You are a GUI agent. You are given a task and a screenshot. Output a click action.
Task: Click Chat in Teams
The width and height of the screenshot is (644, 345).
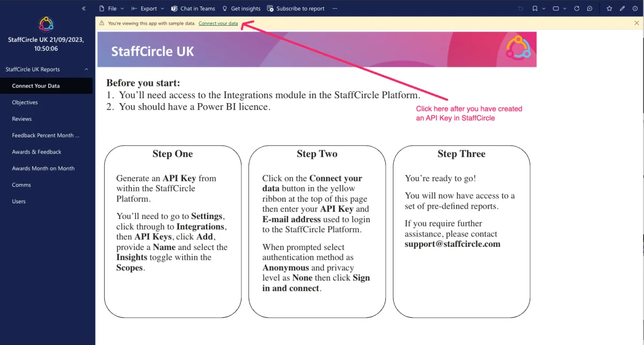pyautogui.click(x=193, y=9)
